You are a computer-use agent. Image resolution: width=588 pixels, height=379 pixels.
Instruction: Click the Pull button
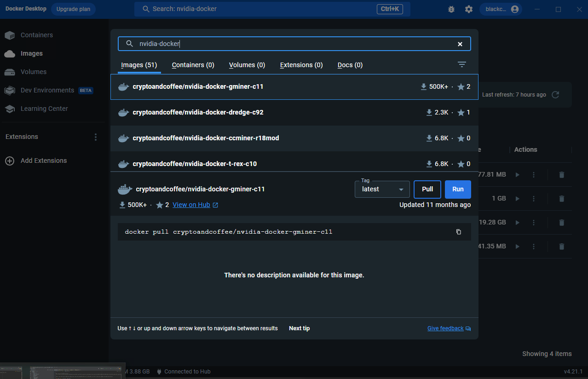(x=427, y=189)
